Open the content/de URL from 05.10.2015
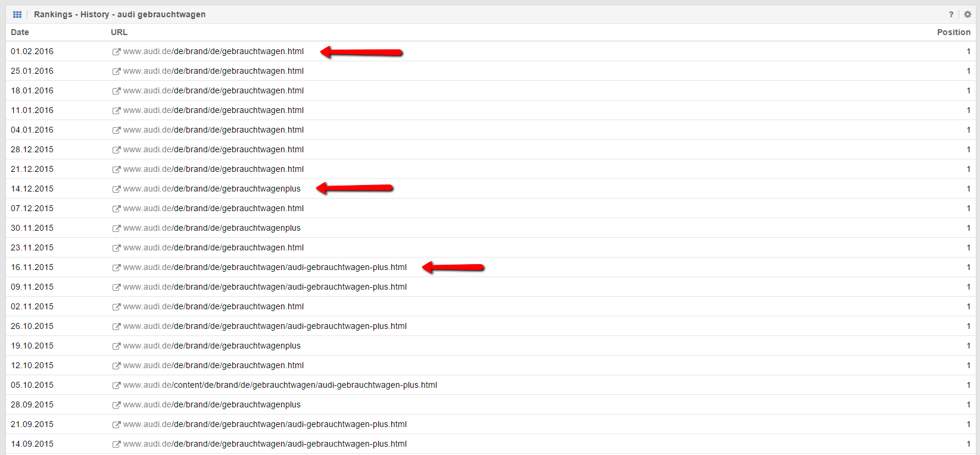This screenshot has height=455, width=980. tap(280, 385)
